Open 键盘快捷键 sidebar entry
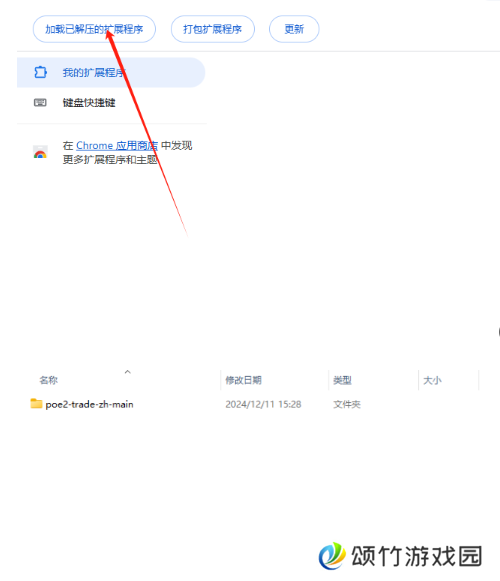The width and height of the screenshot is (500, 581). coord(89,103)
